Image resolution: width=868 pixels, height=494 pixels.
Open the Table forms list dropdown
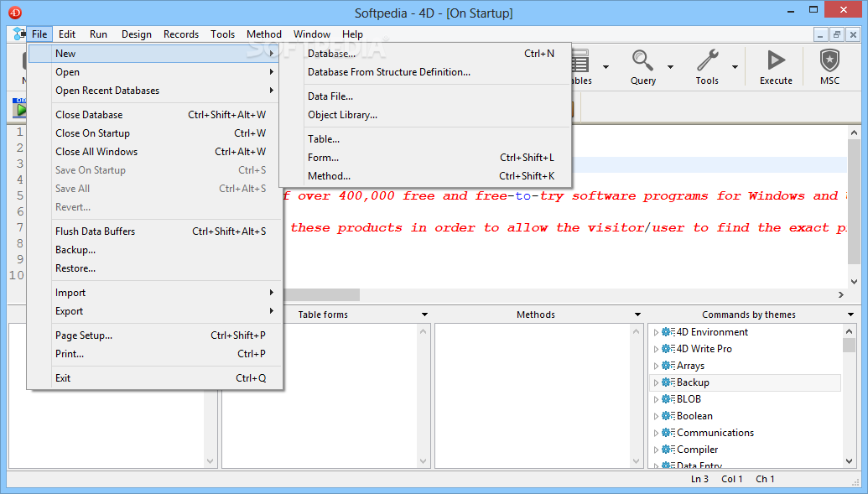click(x=424, y=315)
